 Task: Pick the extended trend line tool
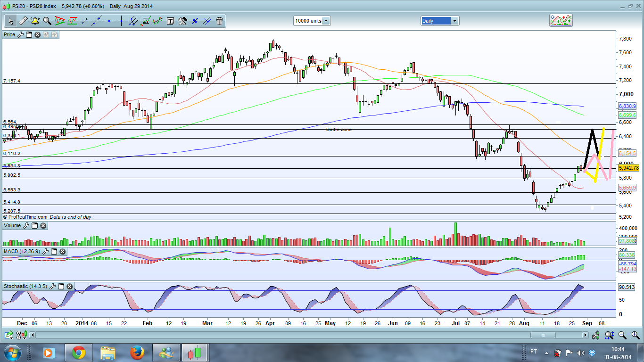pyautogui.click(x=97, y=21)
